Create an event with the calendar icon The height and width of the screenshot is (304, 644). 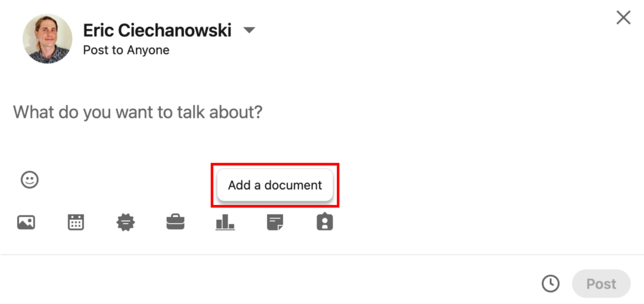(76, 222)
